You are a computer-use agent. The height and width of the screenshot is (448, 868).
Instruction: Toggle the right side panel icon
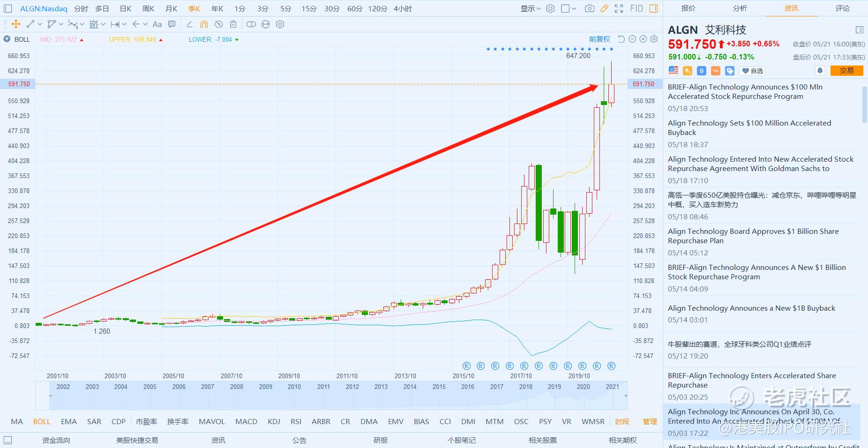pos(654,8)
